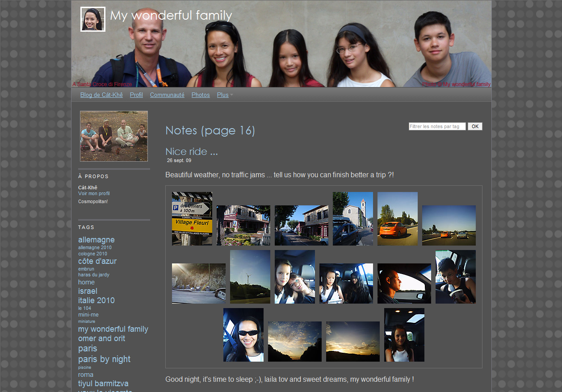
Task: Open the Communauté menu link
Action: 167,95
